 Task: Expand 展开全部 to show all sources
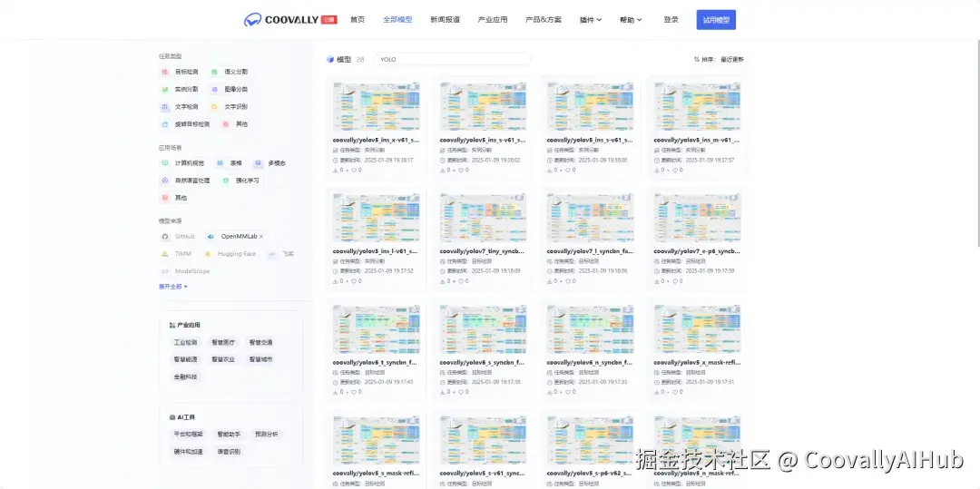tap(173, 287)
